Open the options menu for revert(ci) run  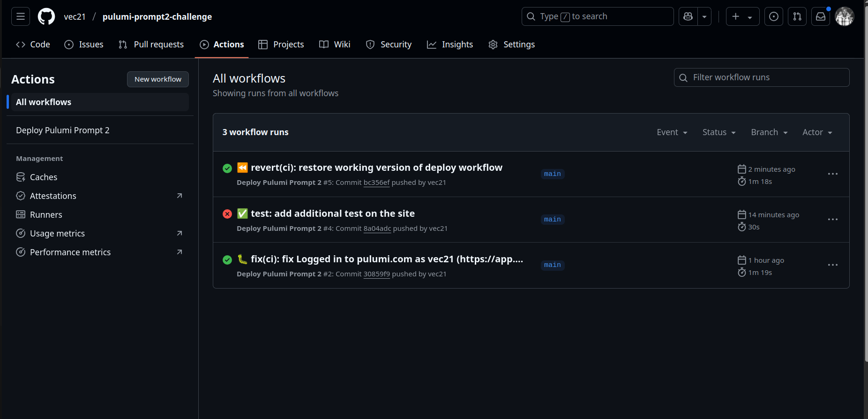point(833,174)
